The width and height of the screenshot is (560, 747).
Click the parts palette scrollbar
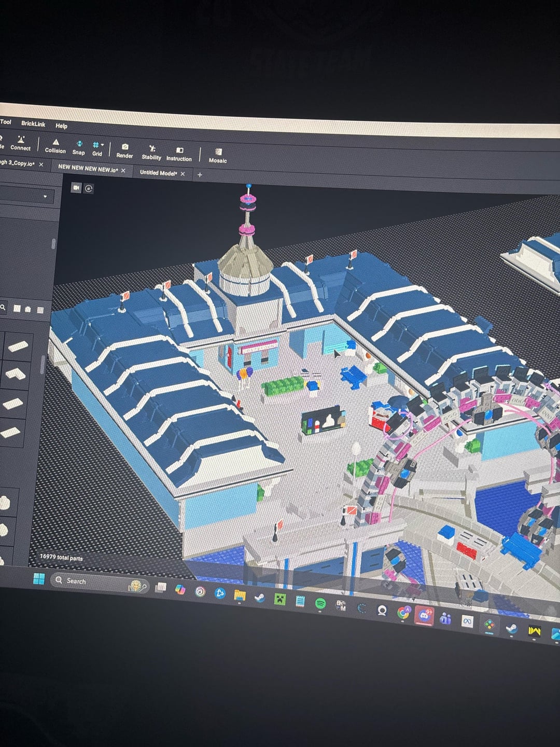coord(43,365)
